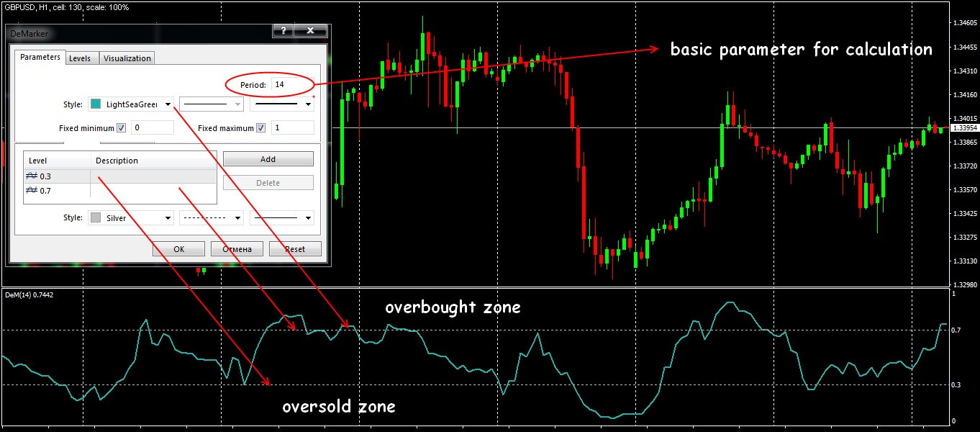Switch to the Visualization tab

[127, 58]
